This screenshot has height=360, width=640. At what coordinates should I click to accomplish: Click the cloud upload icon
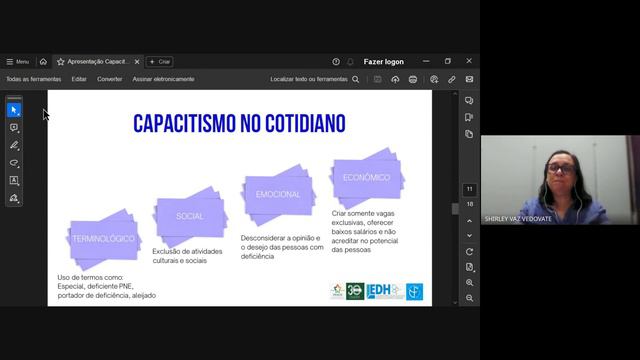(x=395, y=79)
